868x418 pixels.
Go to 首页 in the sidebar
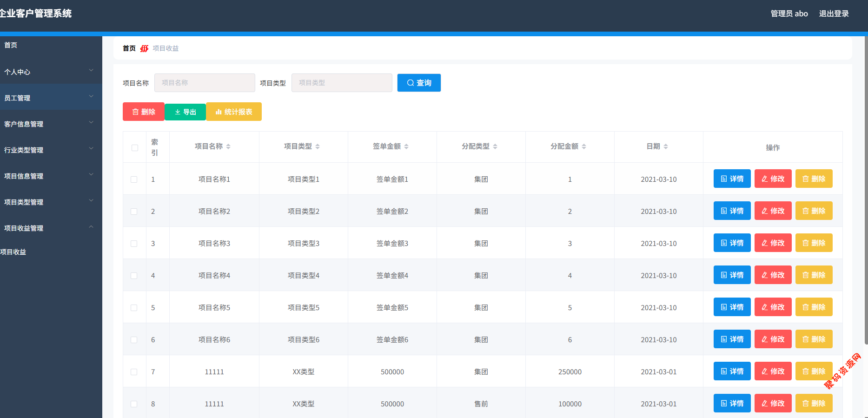(x=11, y=45)
